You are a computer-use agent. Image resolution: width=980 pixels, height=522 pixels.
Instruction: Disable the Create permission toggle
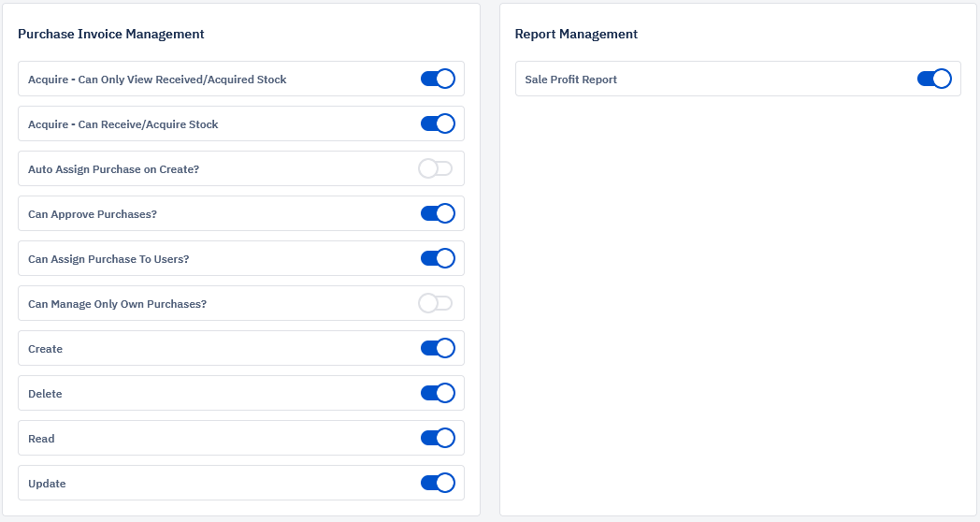438,348
